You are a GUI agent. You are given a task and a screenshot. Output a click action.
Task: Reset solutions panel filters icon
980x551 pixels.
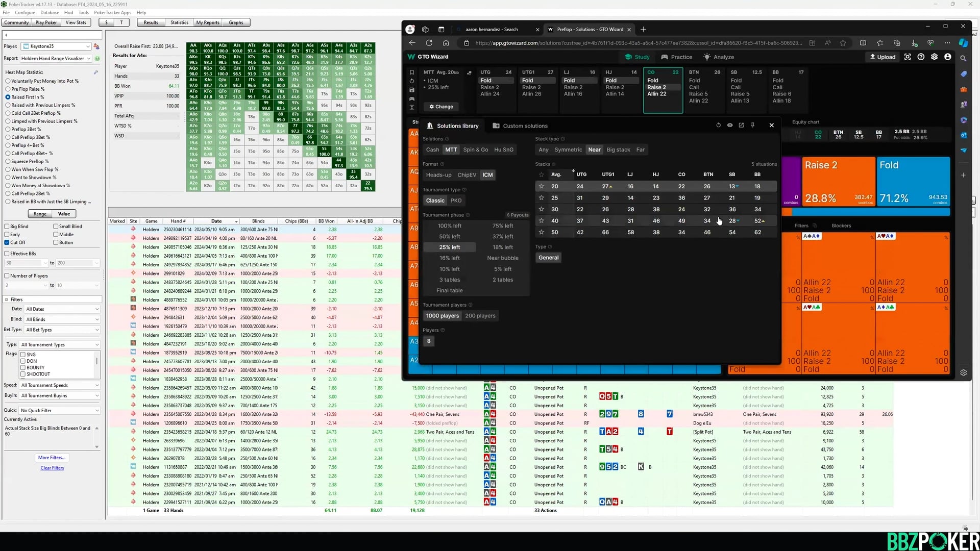point(718,125)
